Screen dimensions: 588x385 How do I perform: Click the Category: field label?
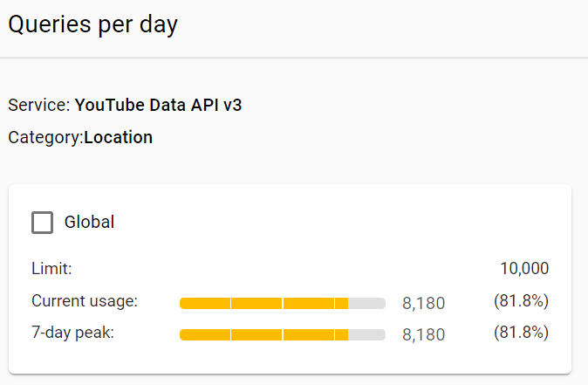(x=45, y=137)
